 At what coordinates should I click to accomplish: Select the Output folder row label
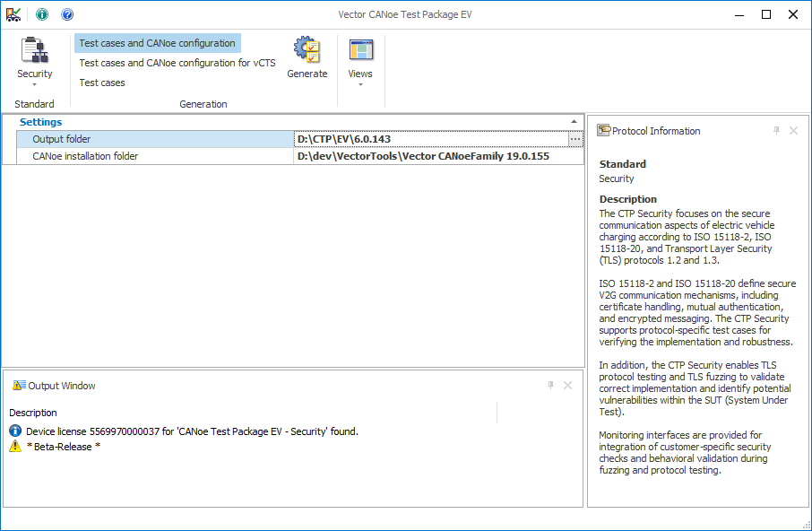pos(155,139)
